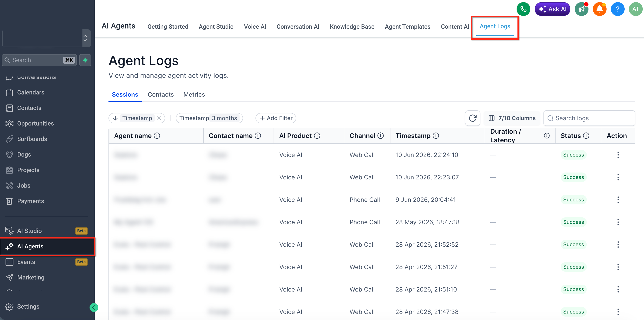Show info tooltip for Agent name column

click(157, 136)
